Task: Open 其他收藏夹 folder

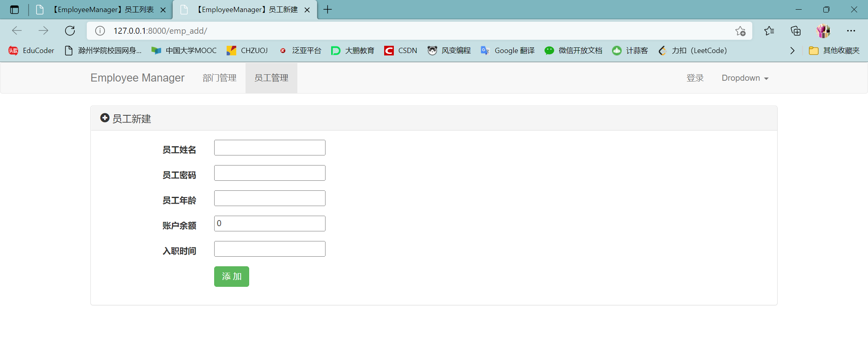Action: (x=834, y=51)
